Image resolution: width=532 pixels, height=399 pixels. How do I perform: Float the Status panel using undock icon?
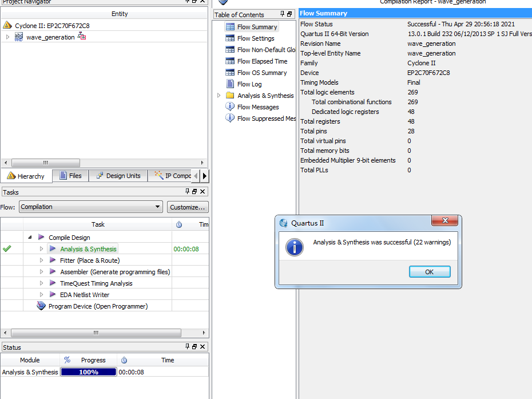[x=194, y=347]
